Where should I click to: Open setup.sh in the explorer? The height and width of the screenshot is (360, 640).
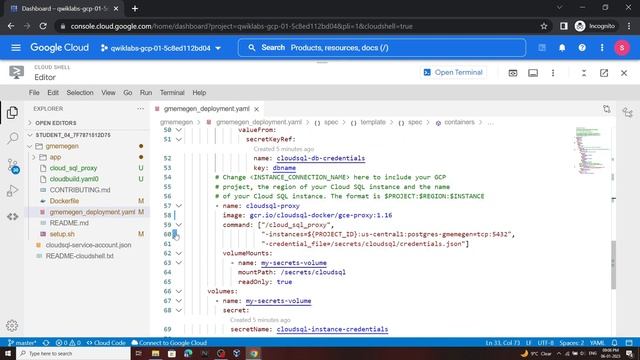[62, 234]
